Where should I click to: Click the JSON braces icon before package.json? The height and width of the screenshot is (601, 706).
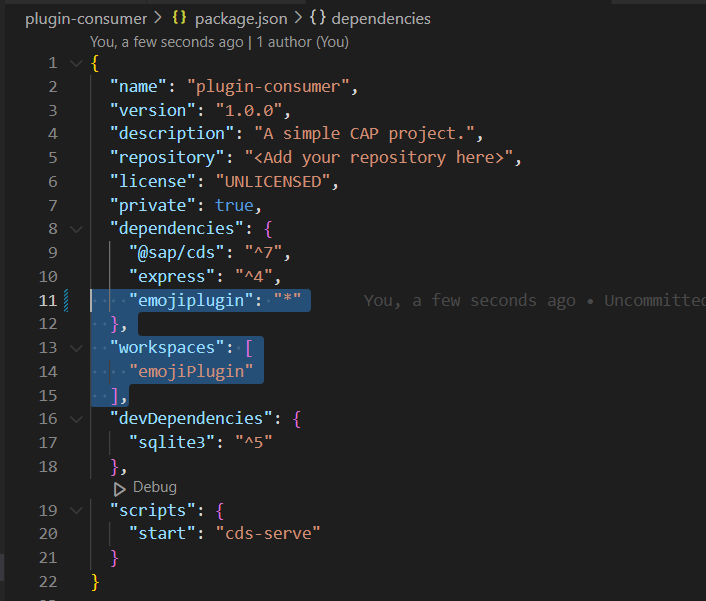coord(179,18)
